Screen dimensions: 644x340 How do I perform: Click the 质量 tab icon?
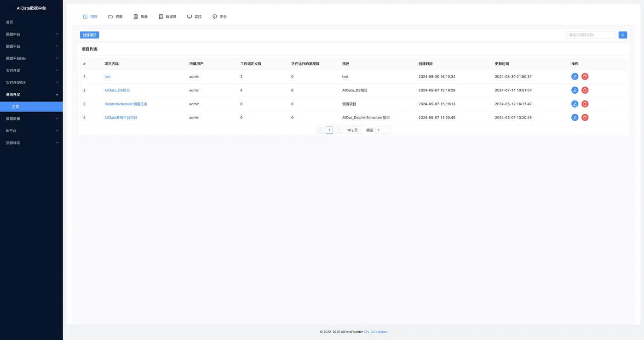(136, 17)
